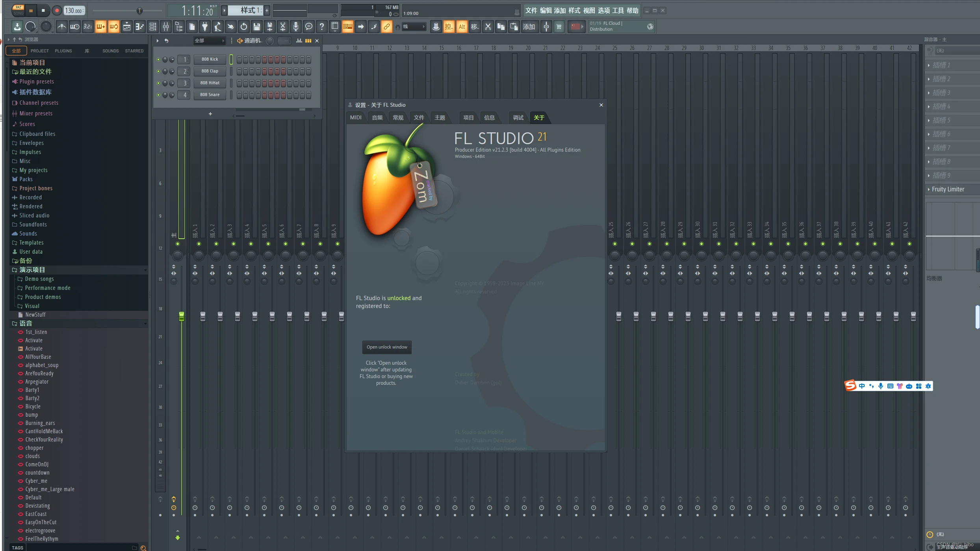Click the shopping cart icon
Image resolution: width=980 pixels, height=551 pixels.
[559, 27]
